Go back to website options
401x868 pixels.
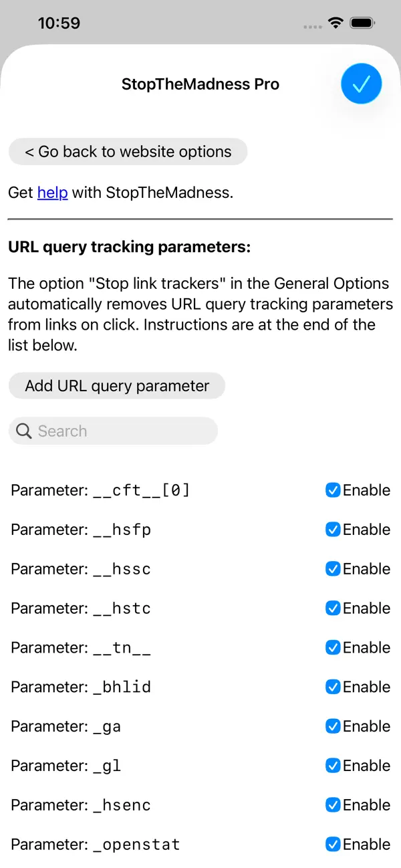coord(128,152)
